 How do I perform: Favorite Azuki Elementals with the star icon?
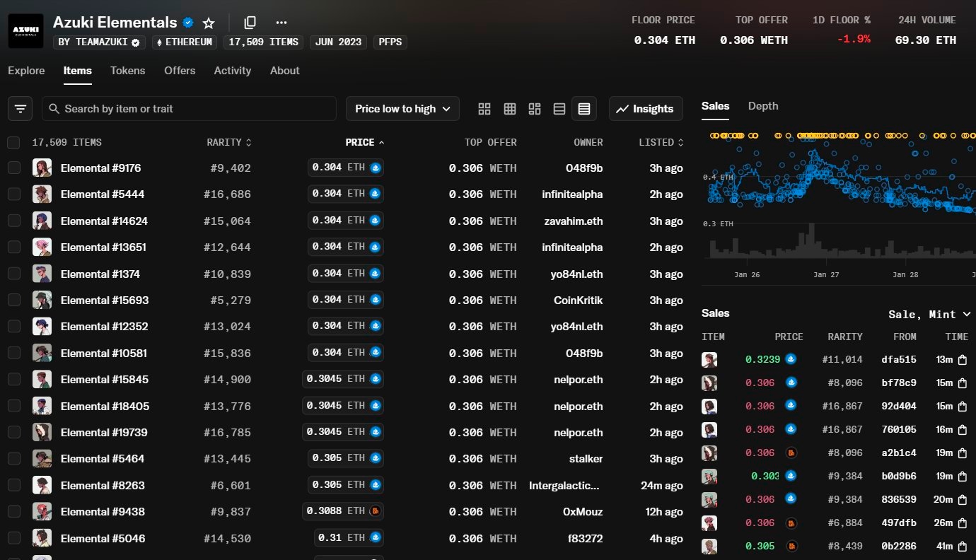(x=209, y=23)
